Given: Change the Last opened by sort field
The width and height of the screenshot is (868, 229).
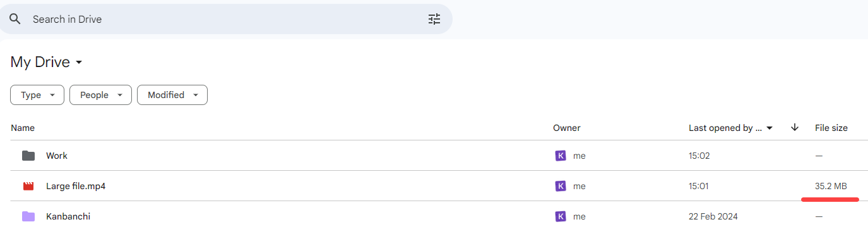Looking at the screenshot, I should pyautogui.click(x=731, y=128).
